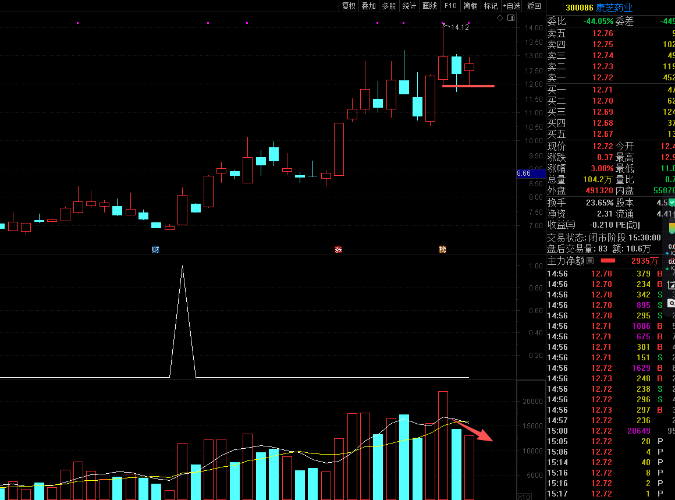This screenshot has width=675, height=500.
Task: Click the orange event marker under the latest candles
Action: [x=443, y=249]
